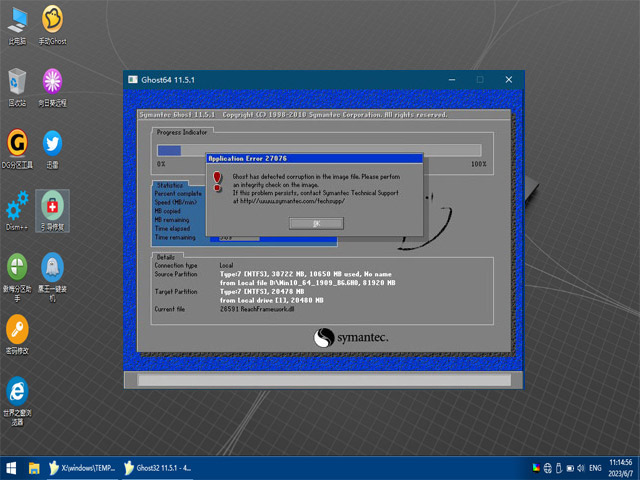Open the 傲梅分区助手 partition assistant icon
The image size is (640, 480).
coord(17,278)
